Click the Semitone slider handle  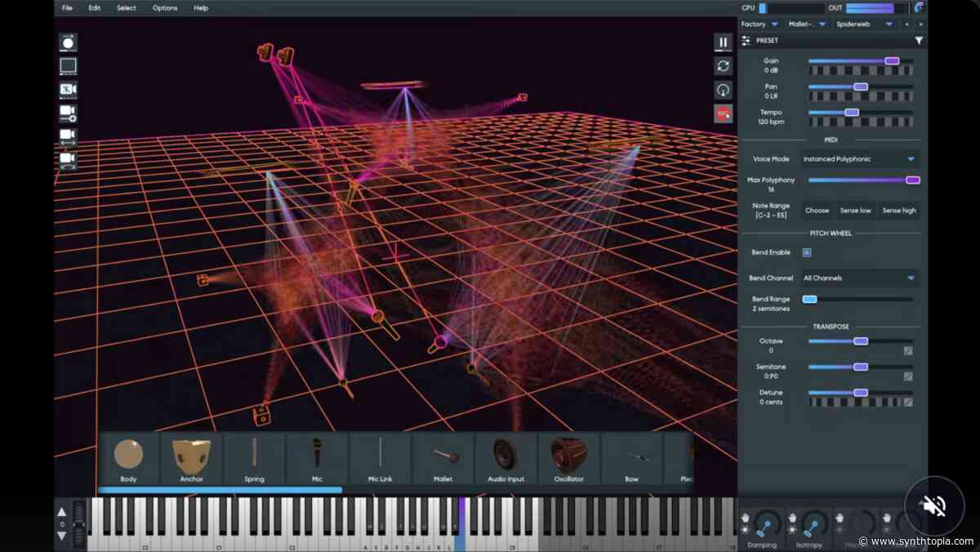[860, 367]
